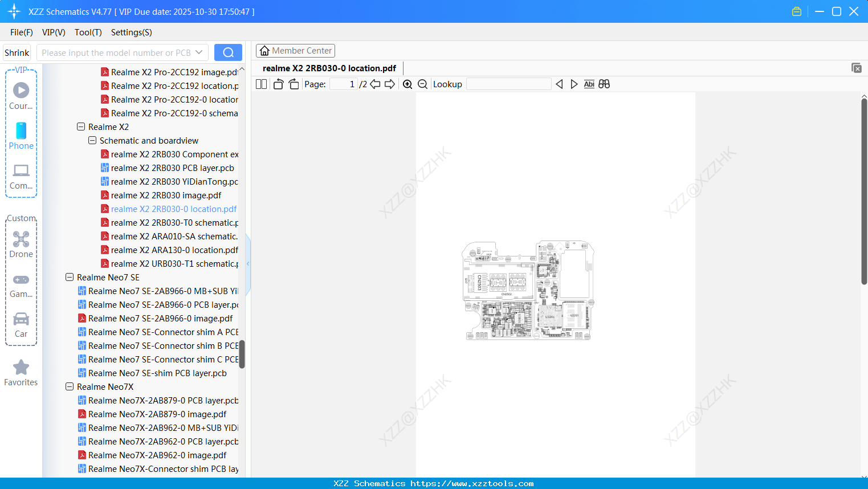
Task: Open the Favorites list
Action: 21,373
